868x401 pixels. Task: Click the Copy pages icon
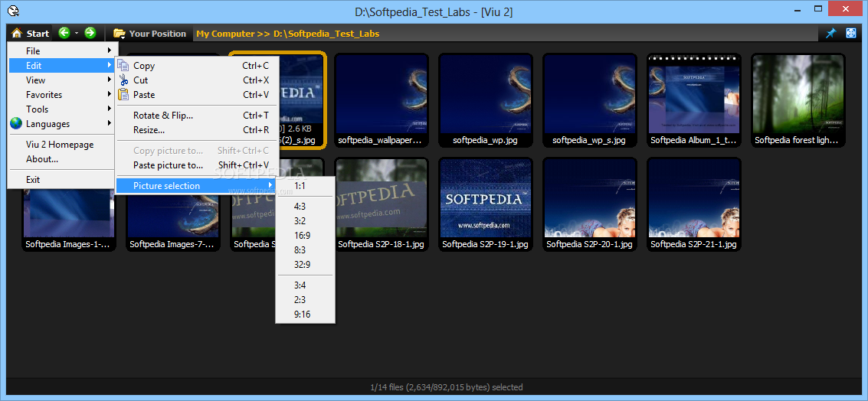(123, 65)
